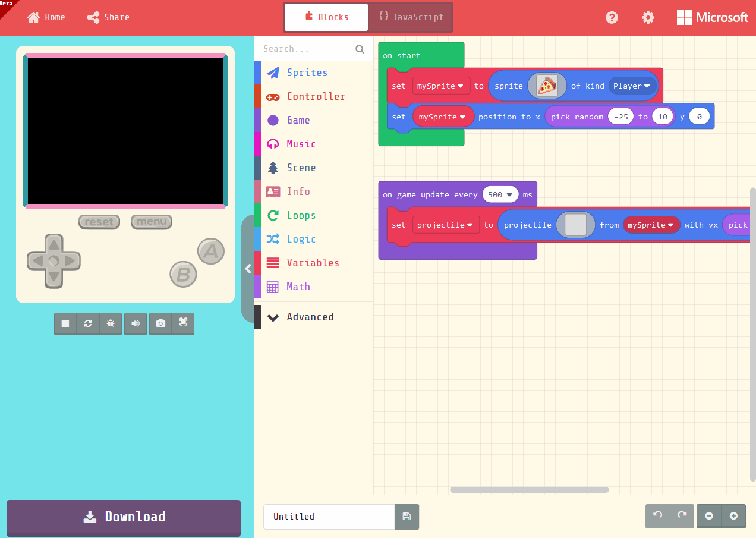Take a screenshot of the simulator

pos(160,323)
